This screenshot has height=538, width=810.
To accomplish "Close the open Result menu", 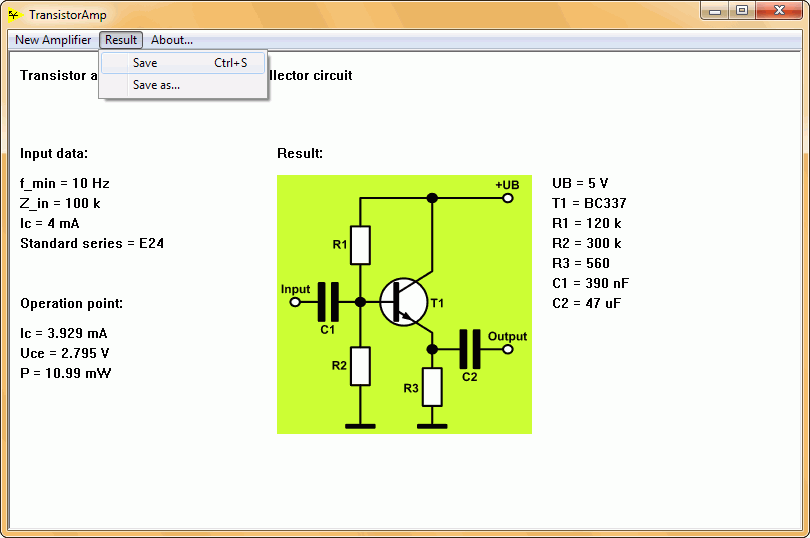I will 121,40.
